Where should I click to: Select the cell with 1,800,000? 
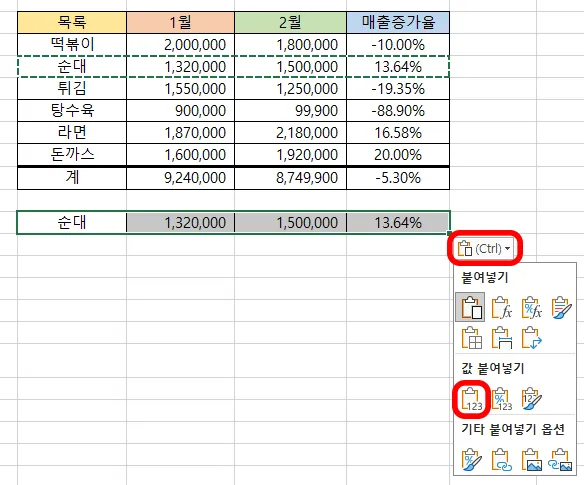pyautogui.click(x=290, y=45)
